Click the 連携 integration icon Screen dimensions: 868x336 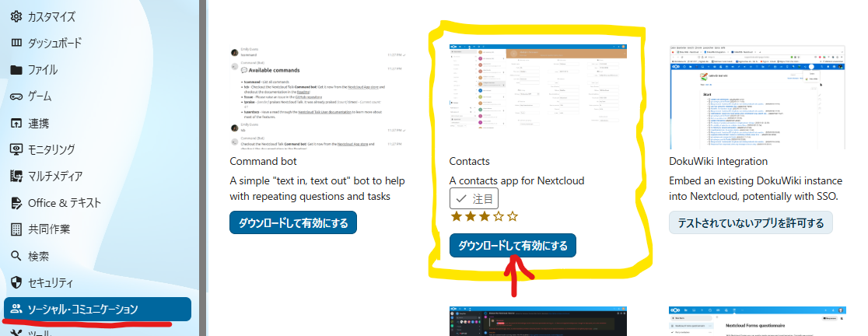tap(16, 123)
